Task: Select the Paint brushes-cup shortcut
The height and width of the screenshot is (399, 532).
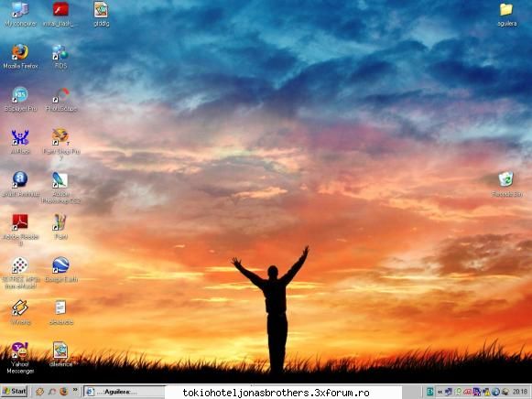Action: 61,227
